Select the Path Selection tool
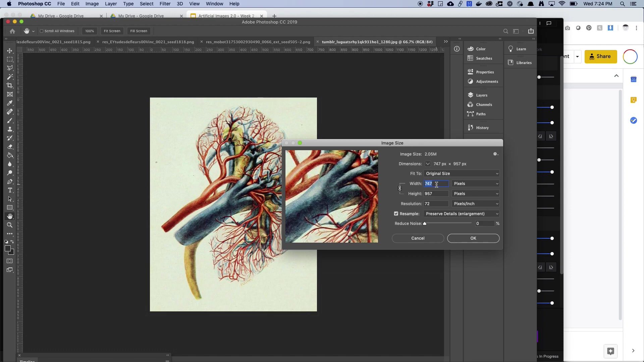The height and width of the screenshot is (362, 644). pyautogui.click(x=10, y=199)
